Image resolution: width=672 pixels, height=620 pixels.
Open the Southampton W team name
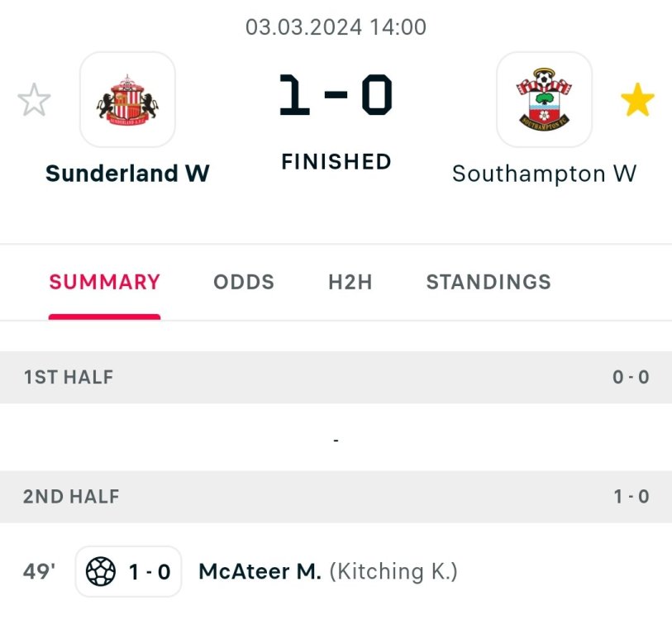click(544, 174)
